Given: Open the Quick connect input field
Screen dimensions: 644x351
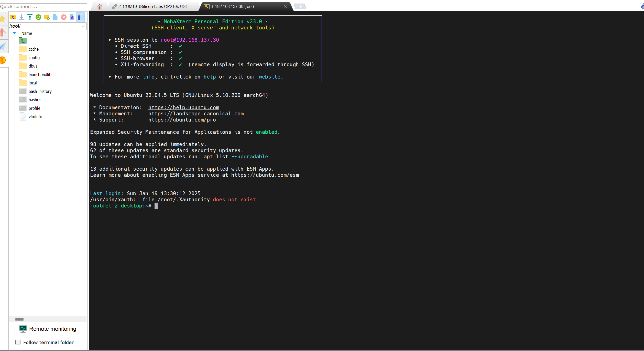Looking at the screenshot, I should click(x=43, y=6).
